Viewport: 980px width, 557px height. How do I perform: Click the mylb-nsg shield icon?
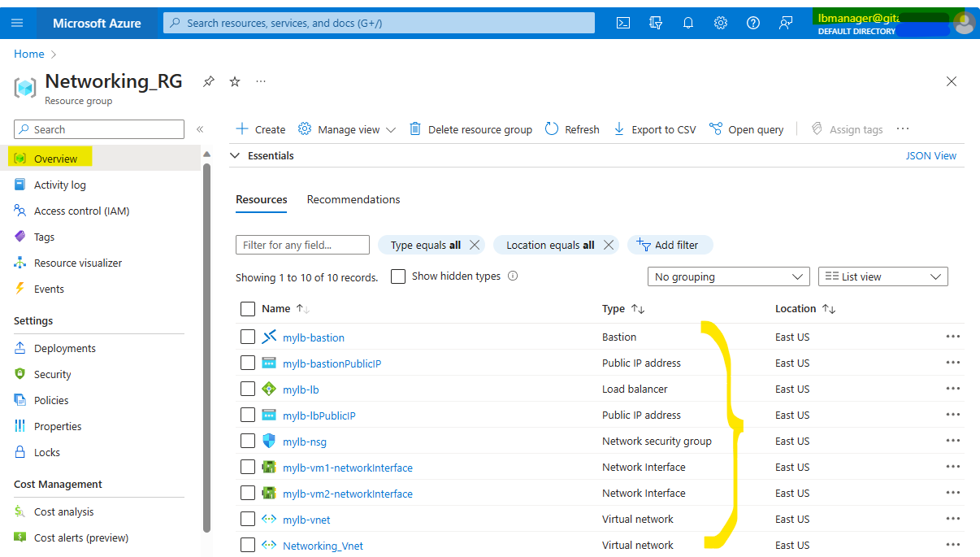point(269,441)
